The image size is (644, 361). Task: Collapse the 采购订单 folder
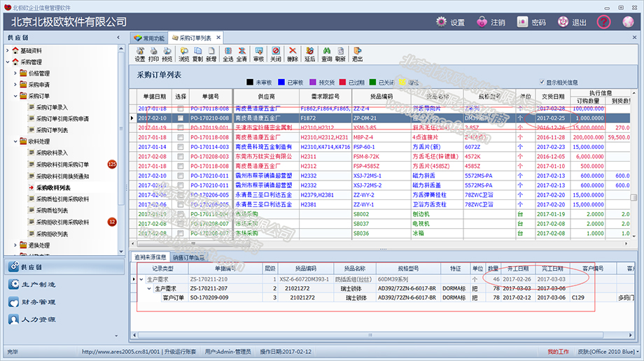tap(15, 96)
